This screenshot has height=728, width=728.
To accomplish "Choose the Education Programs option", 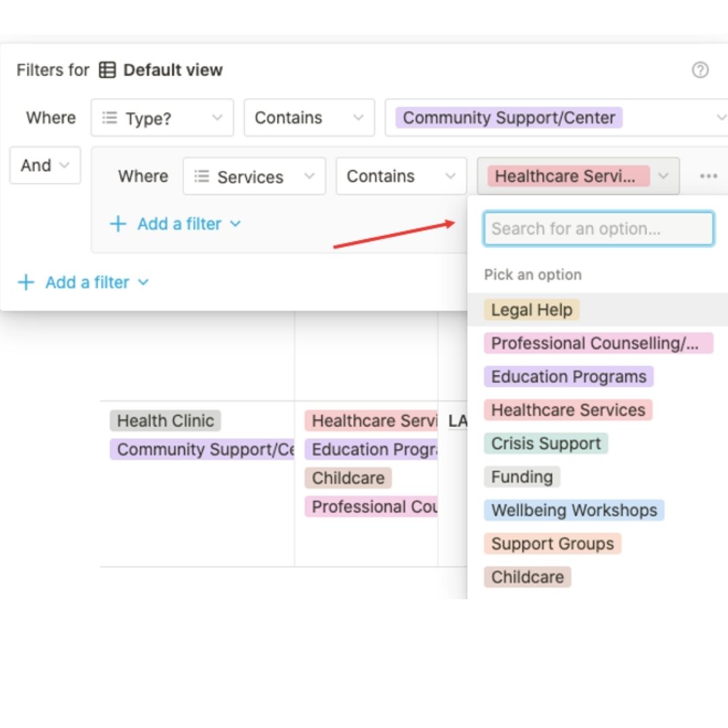I will [568, 377].
